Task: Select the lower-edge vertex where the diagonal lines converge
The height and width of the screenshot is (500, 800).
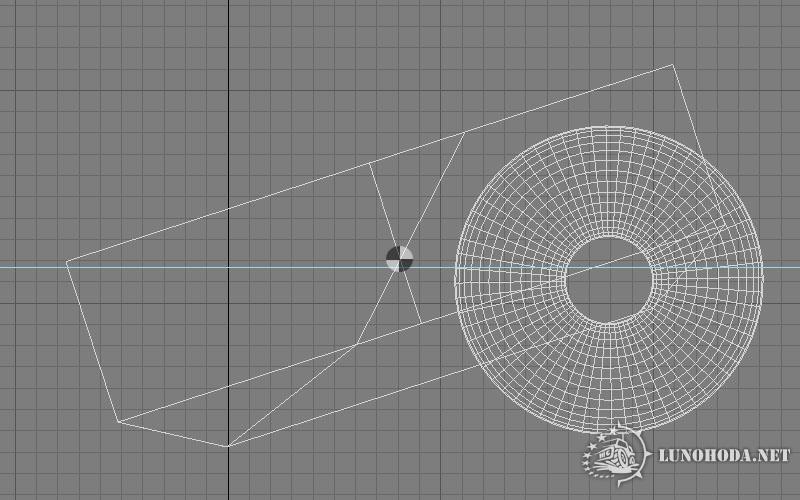Action: (x=356, y=345)
